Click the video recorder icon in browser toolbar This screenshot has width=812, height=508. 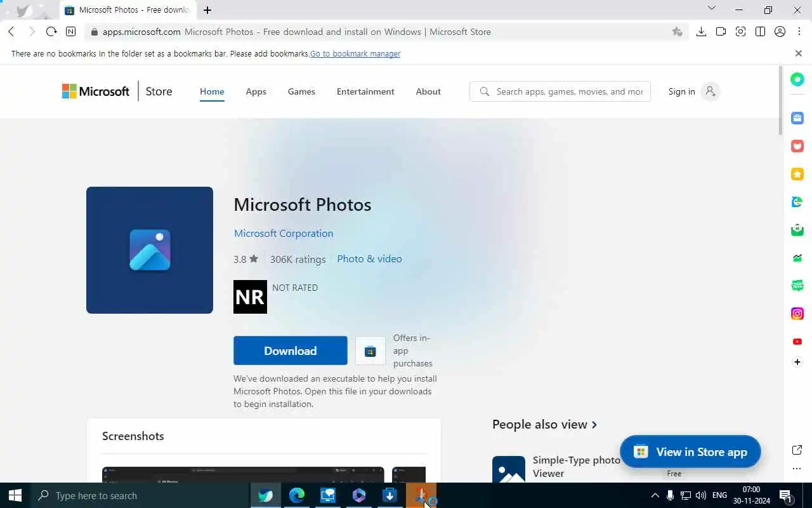coord(721,32)
